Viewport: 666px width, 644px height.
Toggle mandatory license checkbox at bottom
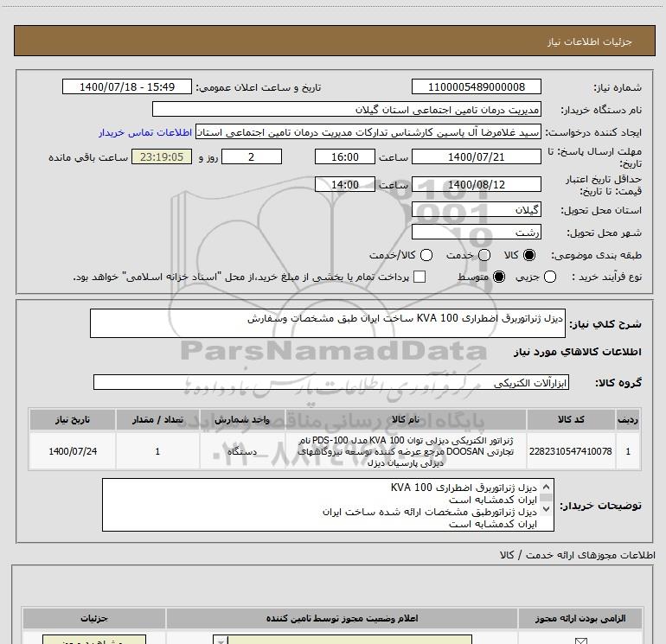click(580, 641)
